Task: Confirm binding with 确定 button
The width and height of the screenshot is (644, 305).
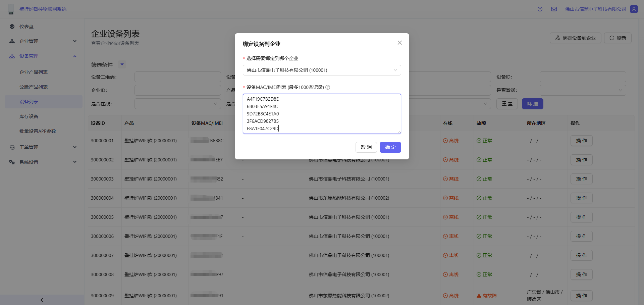Action: (390, 147)
